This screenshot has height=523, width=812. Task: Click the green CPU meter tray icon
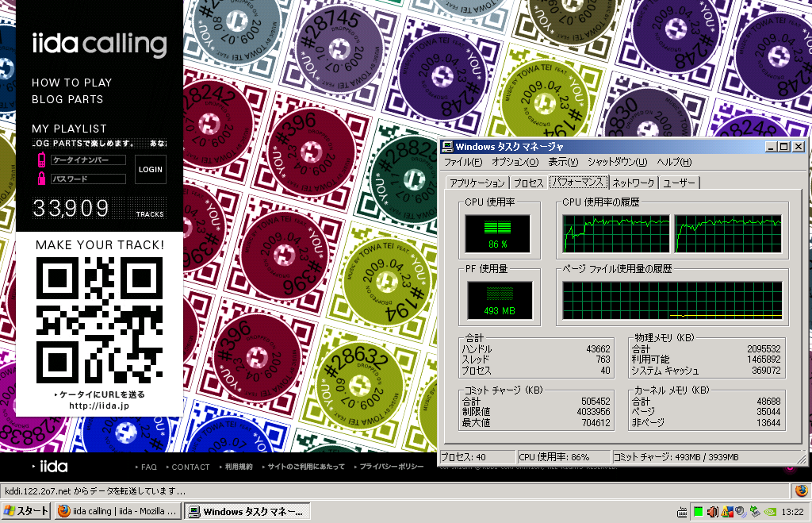pos(698,512)
